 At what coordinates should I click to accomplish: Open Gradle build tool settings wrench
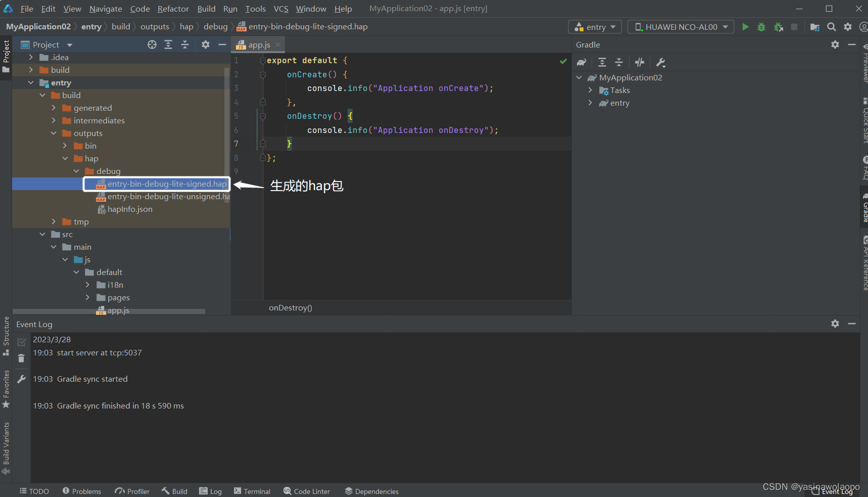click(x=660, y=62)
